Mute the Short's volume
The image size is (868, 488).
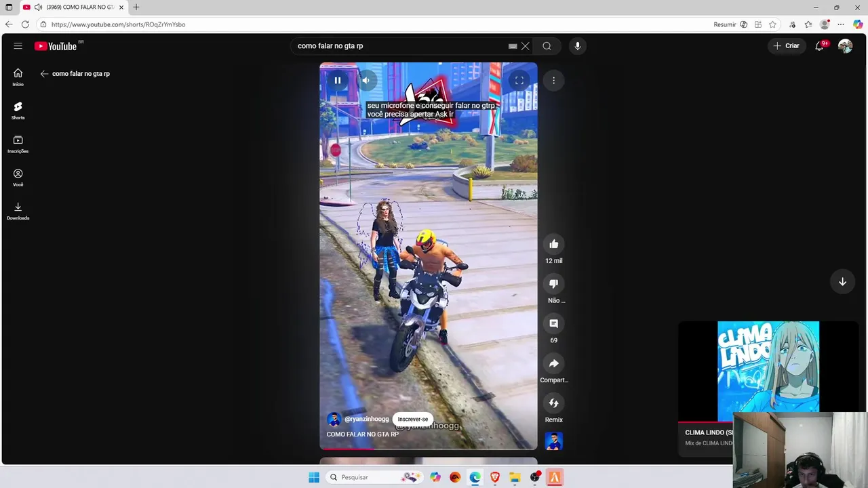pyautogui.click(x=366, y=80)
